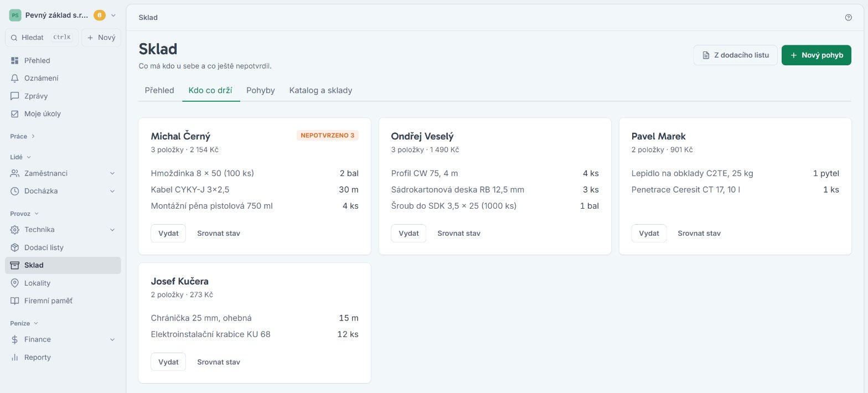
Task: Click the Lokality map pin icon
Action: point(15,283)
